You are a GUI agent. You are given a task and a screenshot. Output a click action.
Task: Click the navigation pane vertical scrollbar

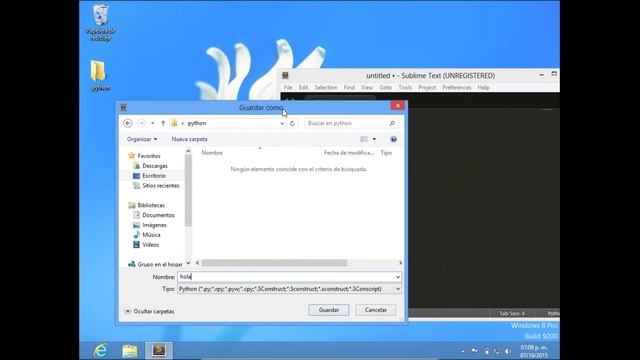click(188, 191)
